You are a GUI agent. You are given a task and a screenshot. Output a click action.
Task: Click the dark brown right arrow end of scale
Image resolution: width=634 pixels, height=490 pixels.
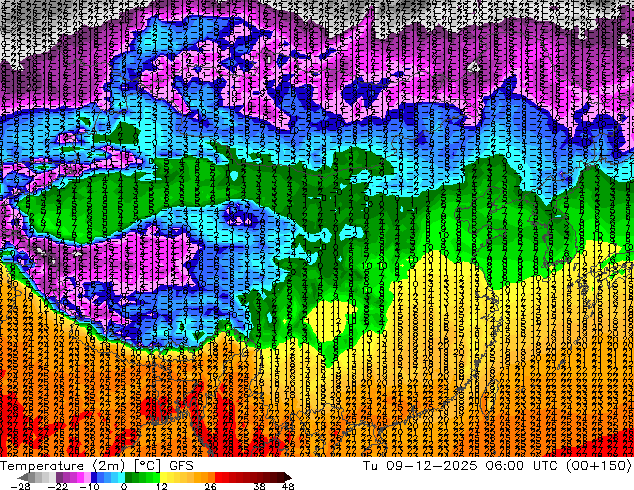pyautogui.click(x=287, y=477)
